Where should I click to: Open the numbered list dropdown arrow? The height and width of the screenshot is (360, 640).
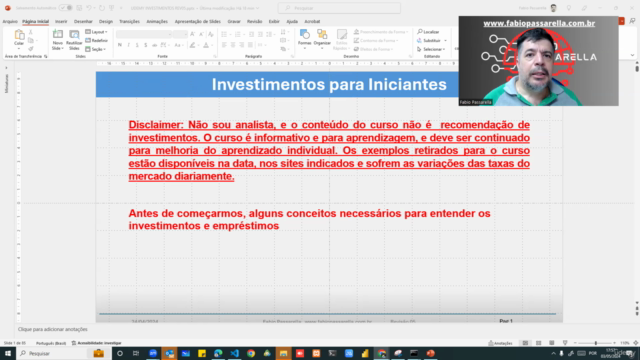pos(244,34)
